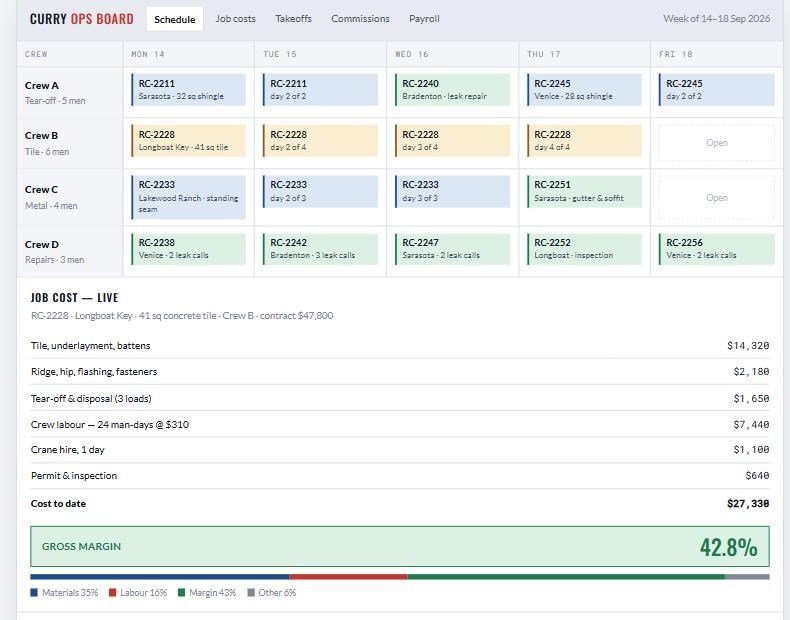This screenshot has width=790, height=620.
Task: Select the Crew C row header
Action: coord(70,197)
